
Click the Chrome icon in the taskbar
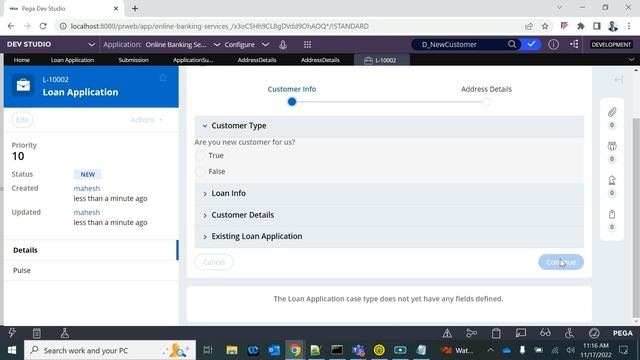(295, 350)
